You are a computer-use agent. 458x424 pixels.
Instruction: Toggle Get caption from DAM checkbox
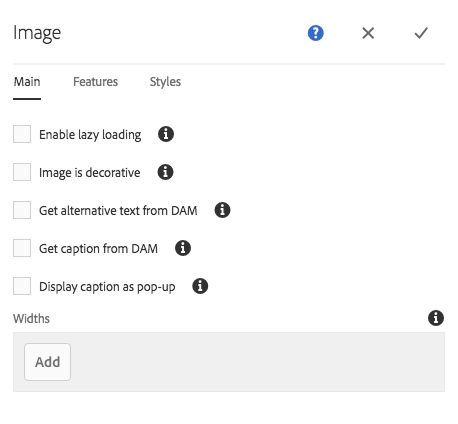tap(22, 248)
